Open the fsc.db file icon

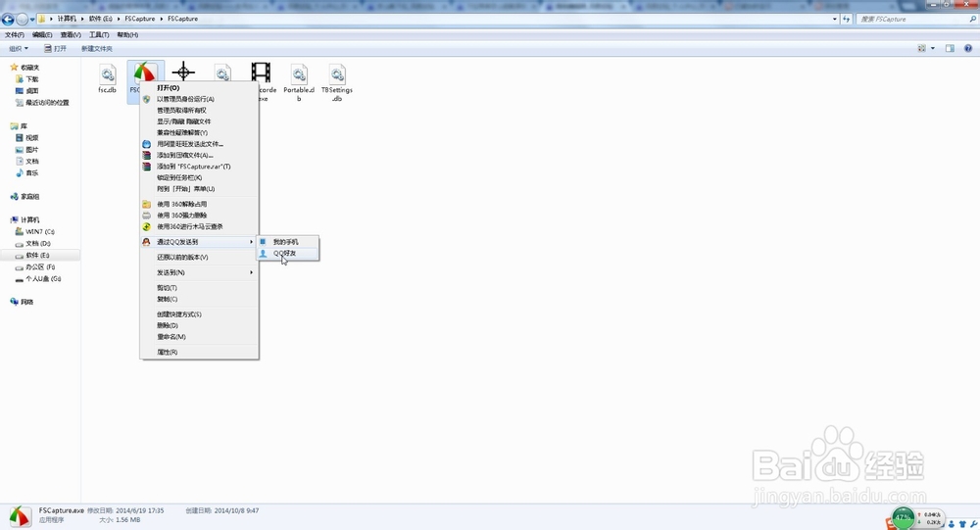coord(108,74)
